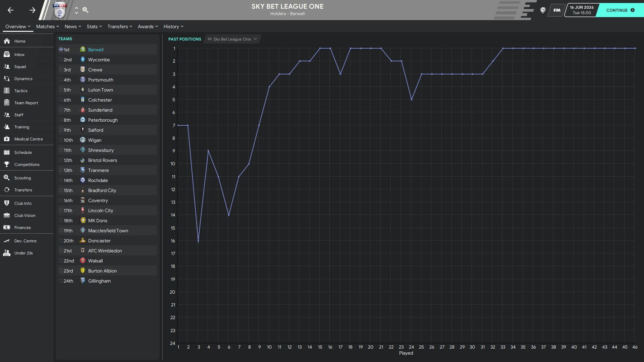Screen dimensions: 644x362
Task: Expand the Awards dropdown menu
Action: tap(148, 26)
